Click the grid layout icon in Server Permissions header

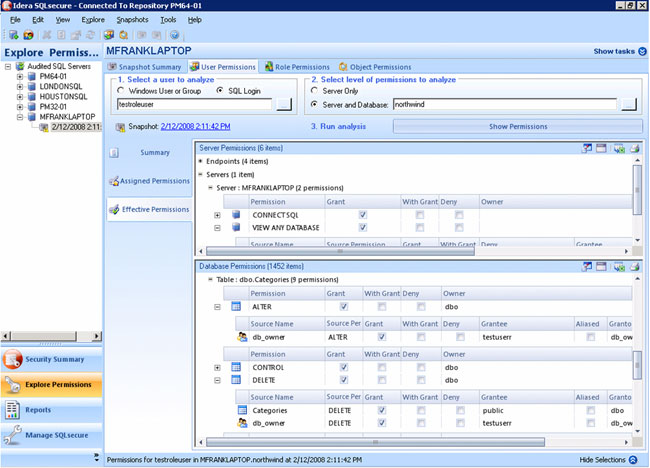601,148
